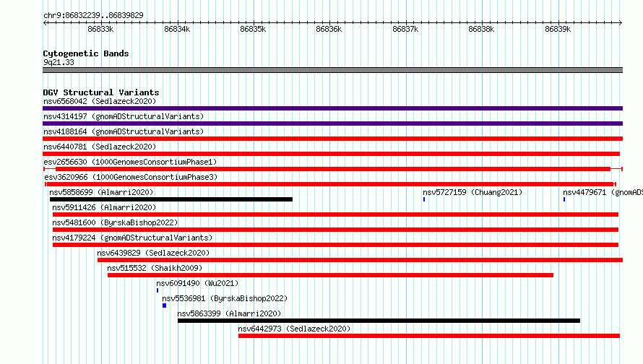Open the esv2656630 (1000GenomesConsortiumPhase1) label
Screen dimensions: 643x364
130,162
